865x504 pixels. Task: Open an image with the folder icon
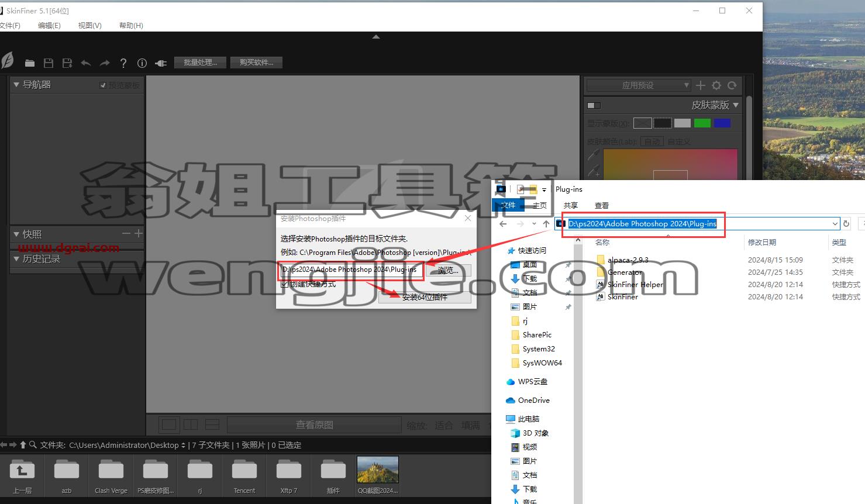click(x=30, y=63)
